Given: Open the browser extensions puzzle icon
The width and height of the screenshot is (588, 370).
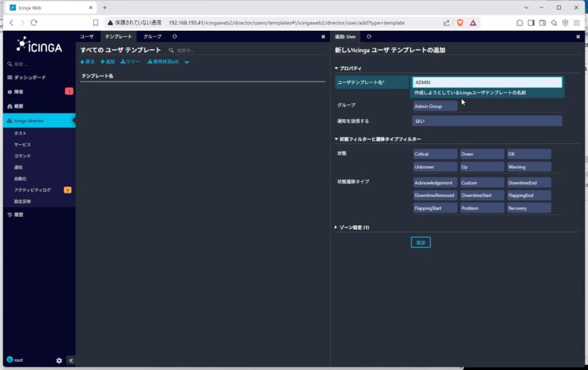Looking at the screenshot, I should (520, 23).
